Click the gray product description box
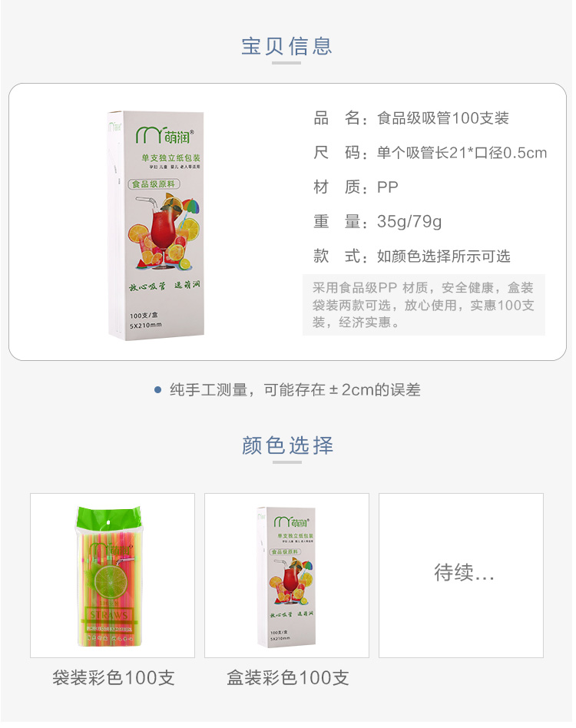Viewport: 576px width, 728px height. coord(424,305)
